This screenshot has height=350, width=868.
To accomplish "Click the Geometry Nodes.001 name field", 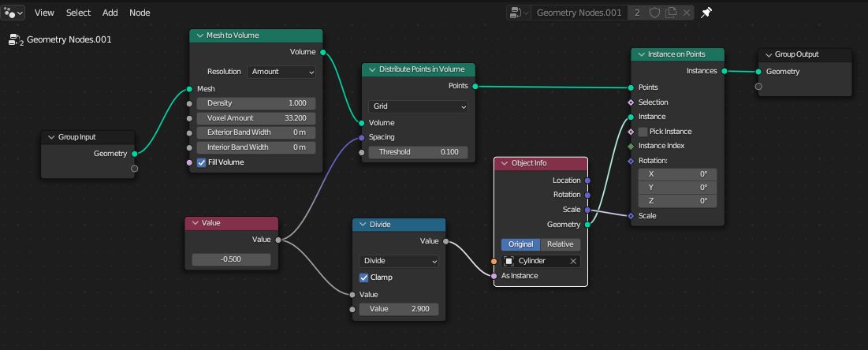I will pyautogui.click(x=579, y=12).
